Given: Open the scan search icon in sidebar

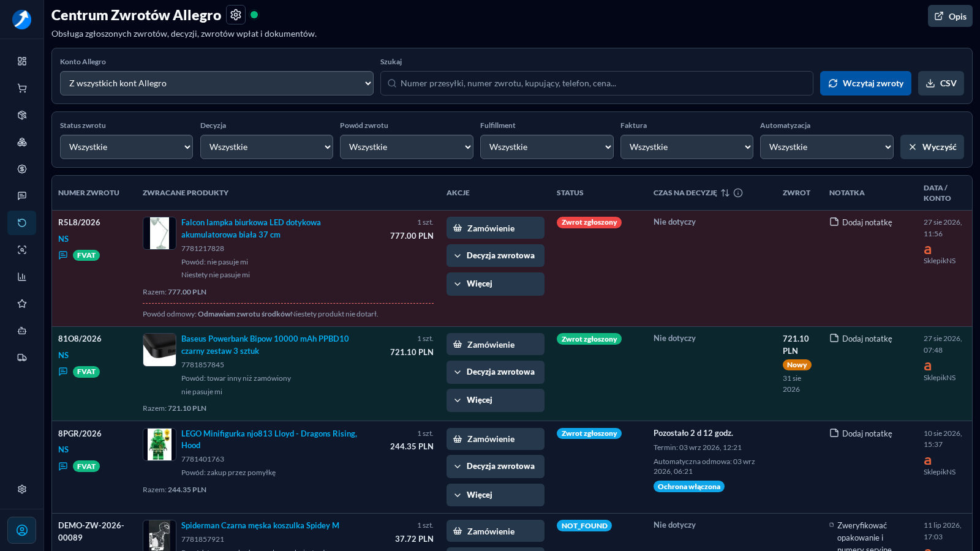Looking at the screenshot, I should click(x=22, y=250).
